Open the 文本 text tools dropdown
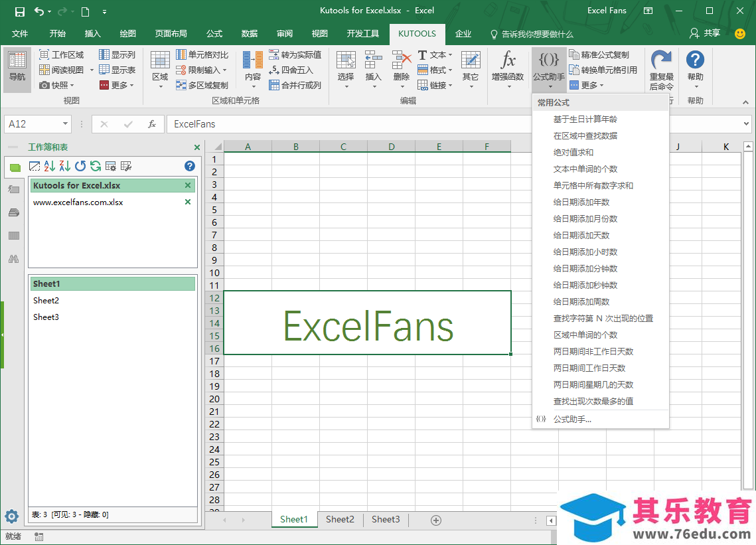Image resolution: width=756 pixels, height=545 pixels. tap(435, 54)
